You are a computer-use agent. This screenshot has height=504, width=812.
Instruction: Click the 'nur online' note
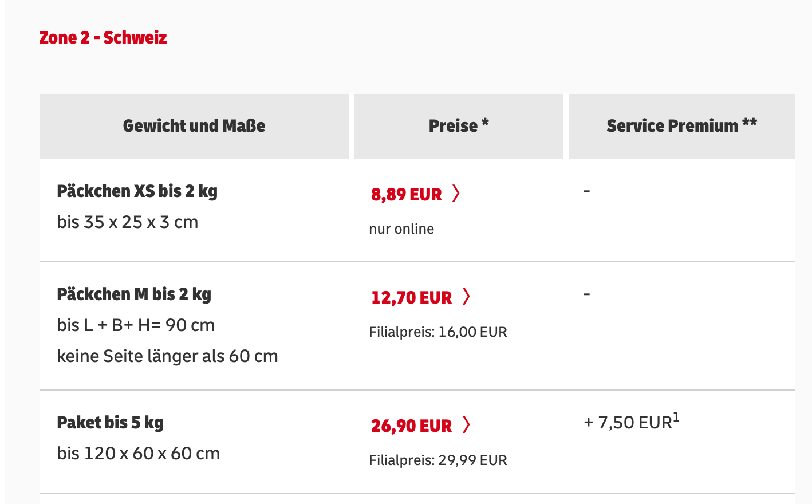point(401,229)
